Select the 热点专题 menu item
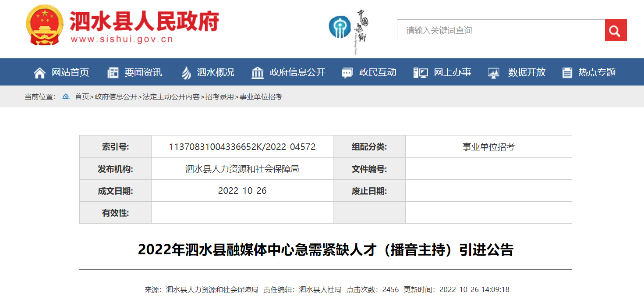The height and width of the screenshot is (303, 644). (x=597, y=72)
